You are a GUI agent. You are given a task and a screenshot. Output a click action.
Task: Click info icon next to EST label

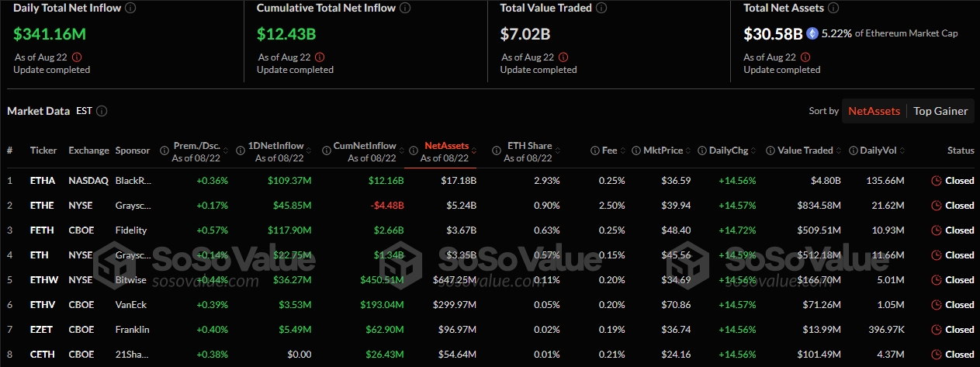pos(102,111)
